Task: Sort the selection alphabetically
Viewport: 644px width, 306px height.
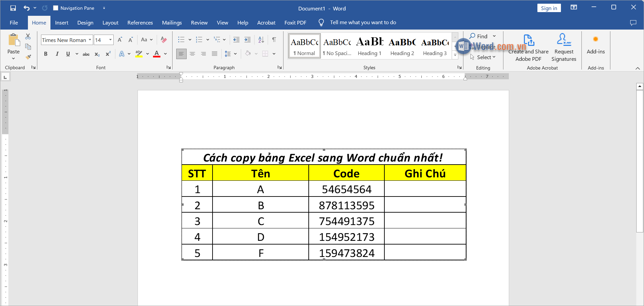Action: [261, 40]
